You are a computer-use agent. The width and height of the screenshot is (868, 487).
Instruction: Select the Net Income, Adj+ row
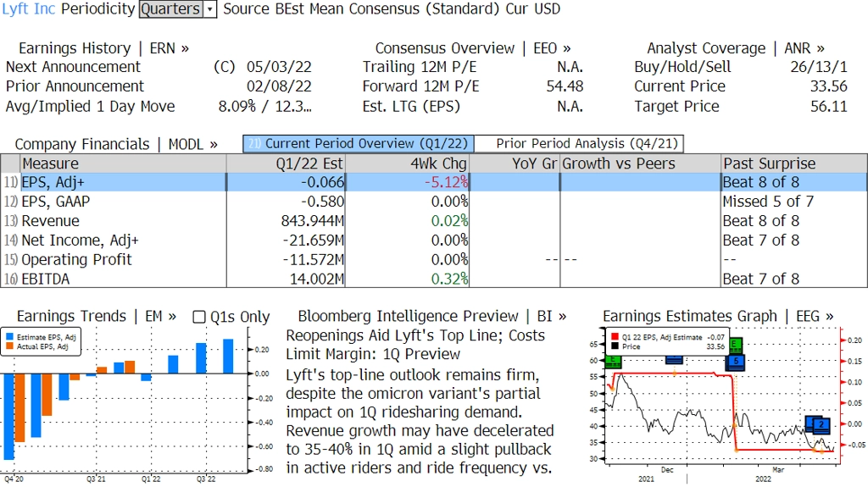[434, 241]
